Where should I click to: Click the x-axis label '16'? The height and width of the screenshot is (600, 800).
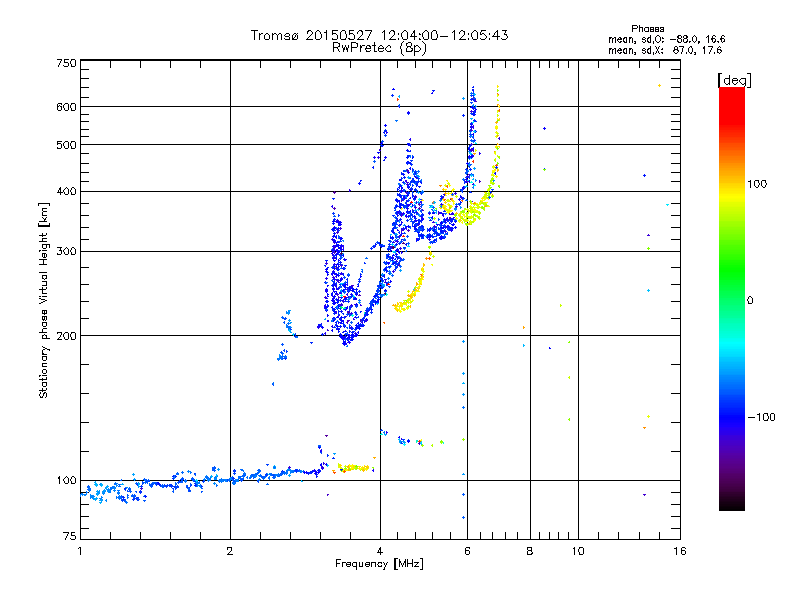(x=680, y=551)
